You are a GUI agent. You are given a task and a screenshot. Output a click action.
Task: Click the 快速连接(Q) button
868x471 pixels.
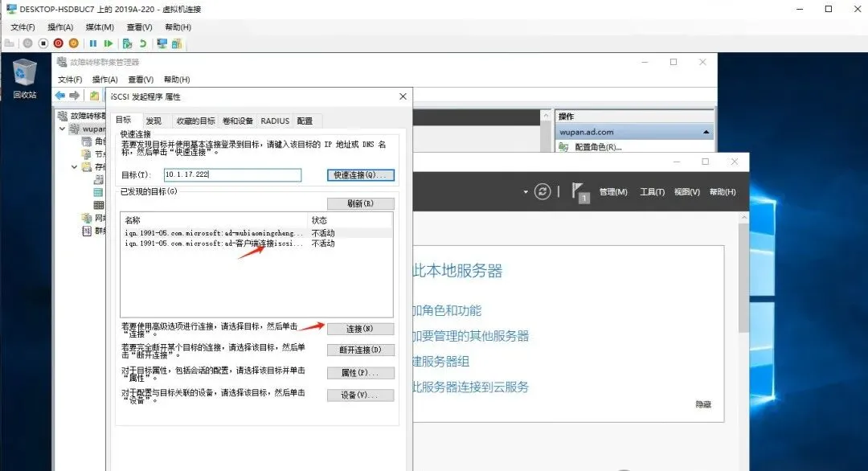(x=360, y=174)
